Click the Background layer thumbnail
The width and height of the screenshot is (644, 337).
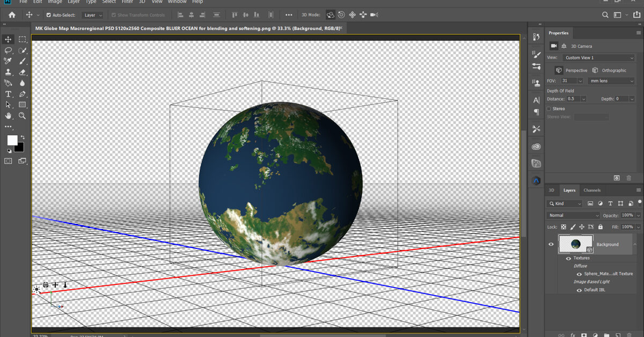coord(575,244)
